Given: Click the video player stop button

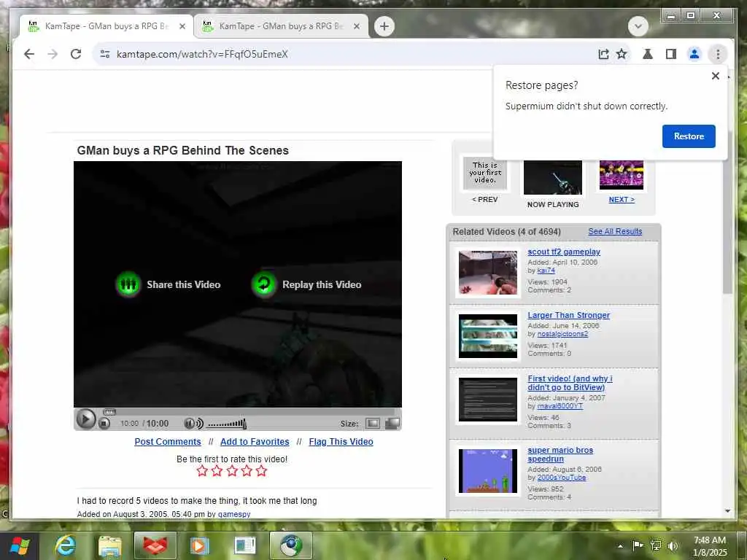Looking at the screenshot, I should (x=104, y=423).
